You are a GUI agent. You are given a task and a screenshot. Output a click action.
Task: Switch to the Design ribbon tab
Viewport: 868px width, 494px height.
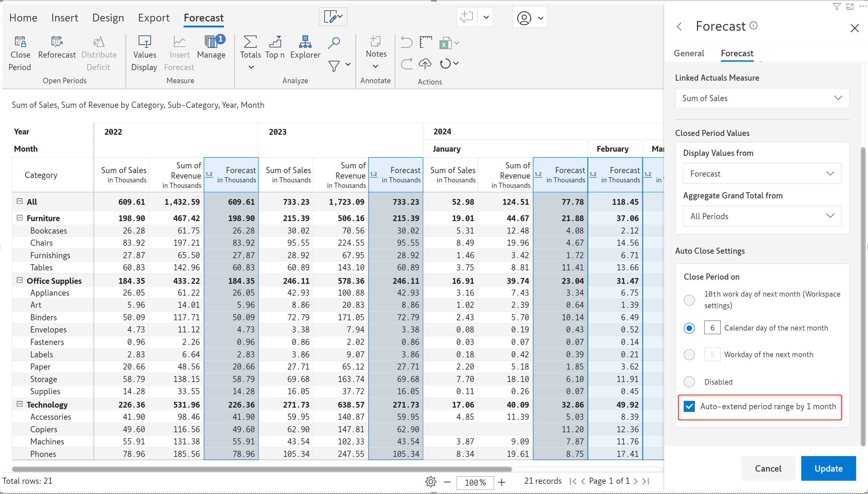pos(108,18)
